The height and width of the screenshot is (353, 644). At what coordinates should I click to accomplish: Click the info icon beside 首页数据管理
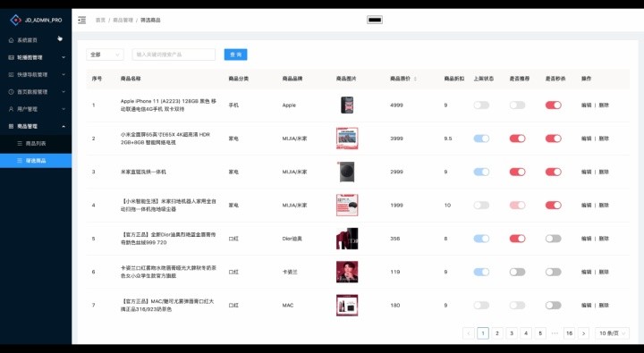pos(11,92)
